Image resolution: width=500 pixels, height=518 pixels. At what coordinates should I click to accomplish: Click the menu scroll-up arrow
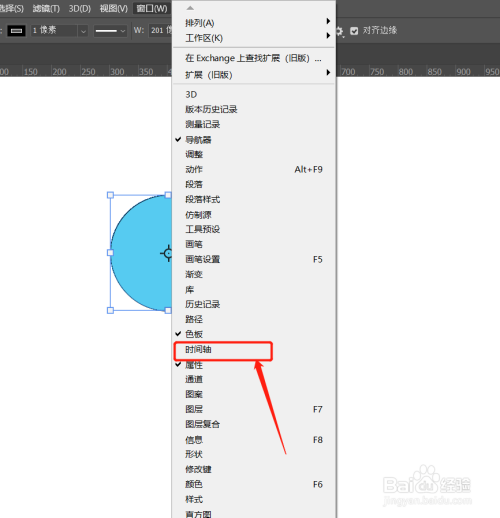(190, 8)
